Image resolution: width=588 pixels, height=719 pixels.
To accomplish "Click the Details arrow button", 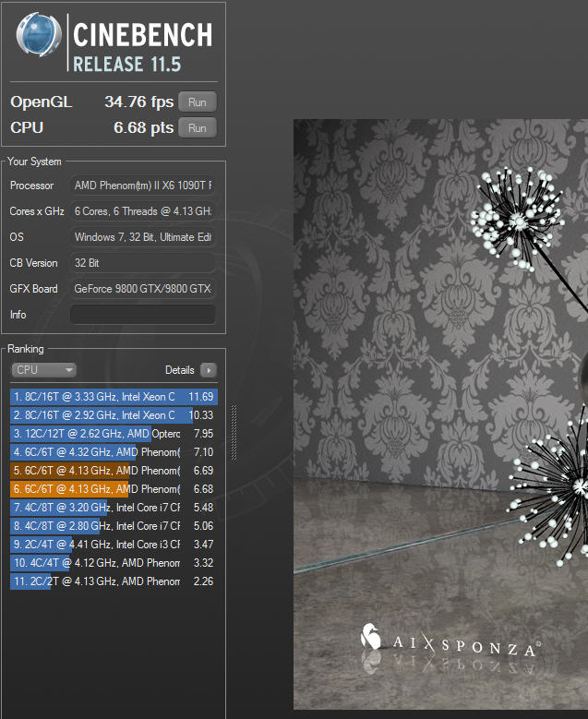I will [x=209, y=370].
